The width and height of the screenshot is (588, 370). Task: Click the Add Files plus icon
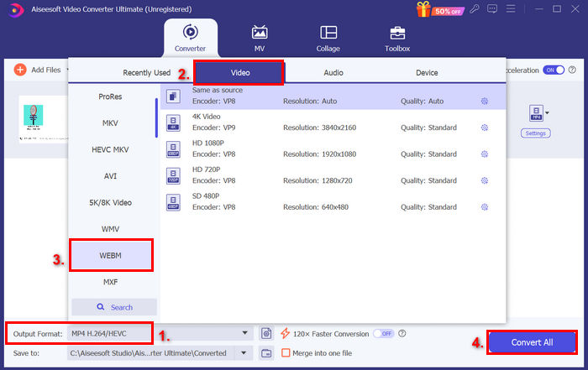[20, 70]
